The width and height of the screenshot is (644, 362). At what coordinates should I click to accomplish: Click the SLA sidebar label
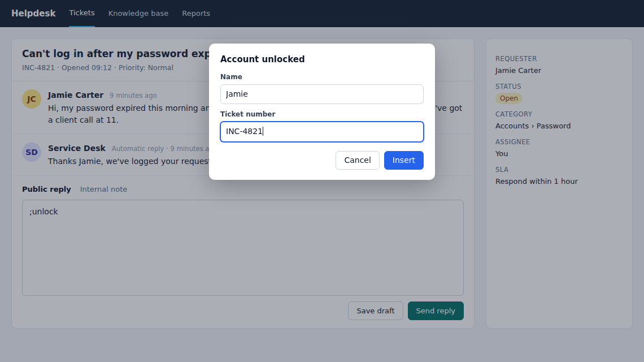[502, 170]
